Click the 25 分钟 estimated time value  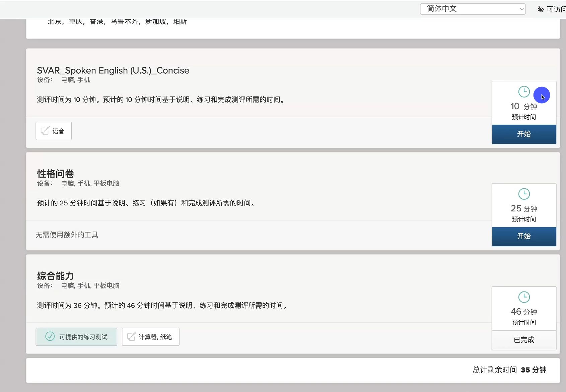pos(524,209)
